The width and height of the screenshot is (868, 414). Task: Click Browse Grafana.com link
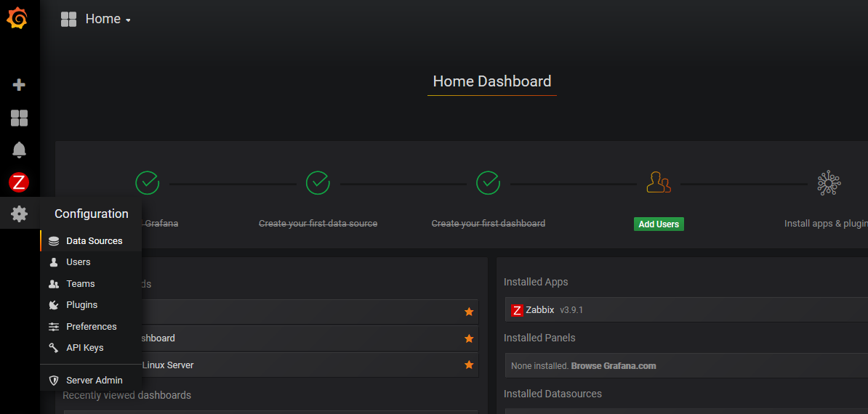pos(614,366)
